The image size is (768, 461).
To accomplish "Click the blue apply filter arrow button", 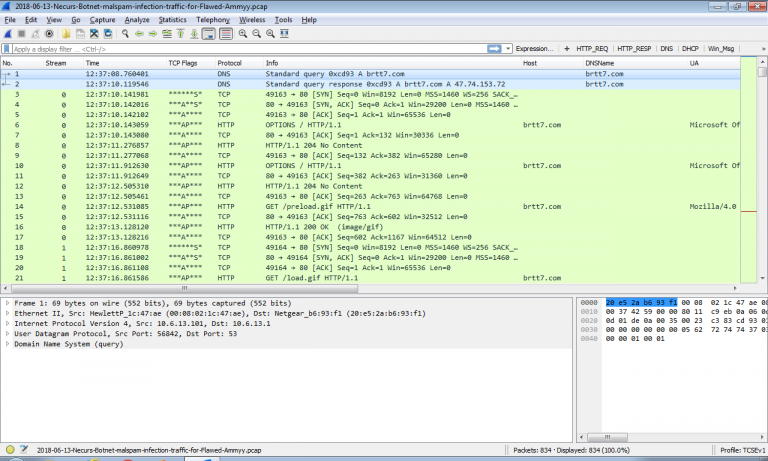I will point(494,49).
